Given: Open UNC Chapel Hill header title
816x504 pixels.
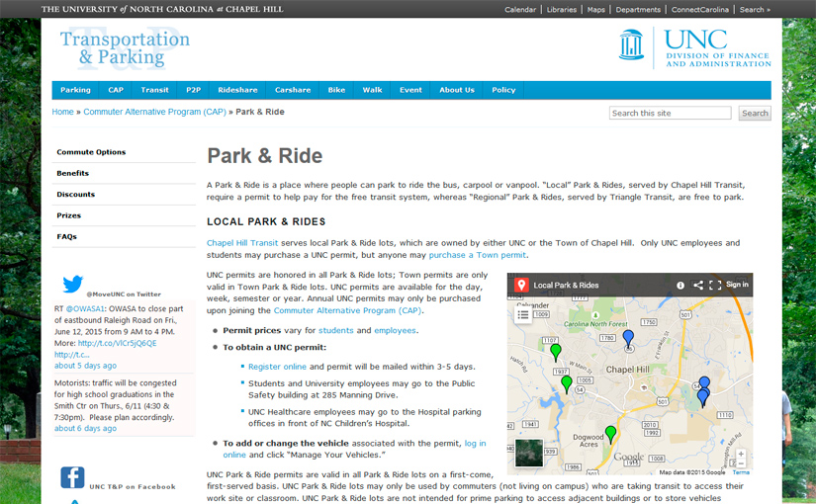Looking at the screenshot, I should point(162,9).
